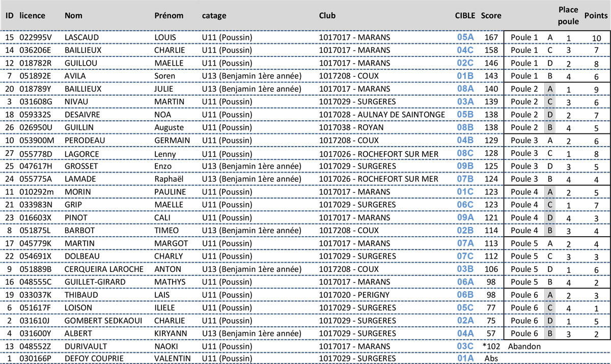Select the name DESAIVRE
Screen dimensions: 611x364
click(x=82, y=115)
